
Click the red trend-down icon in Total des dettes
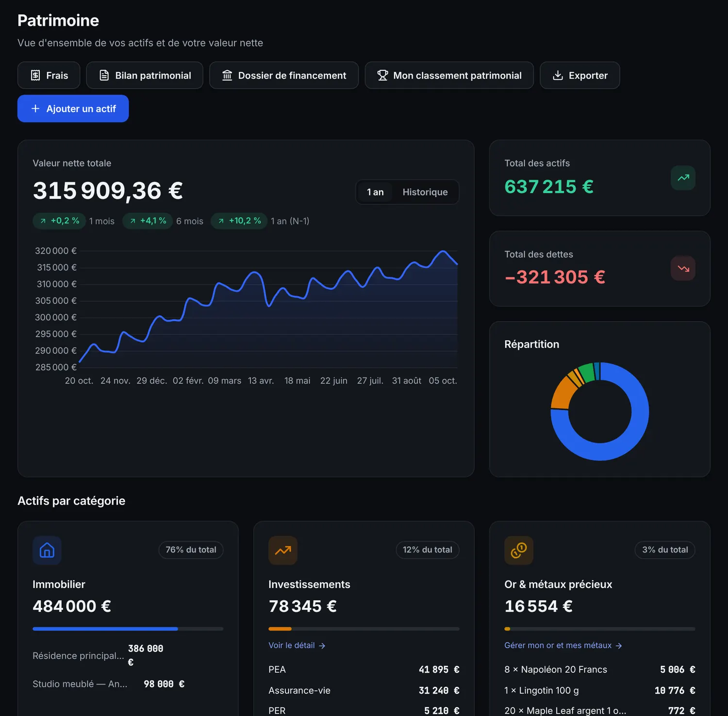point(683,268)
